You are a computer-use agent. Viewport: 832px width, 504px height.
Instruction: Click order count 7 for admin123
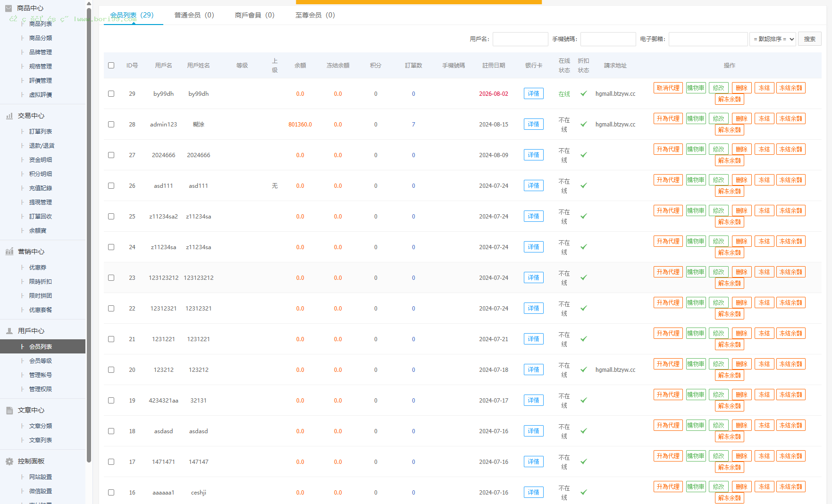(413, 125)
